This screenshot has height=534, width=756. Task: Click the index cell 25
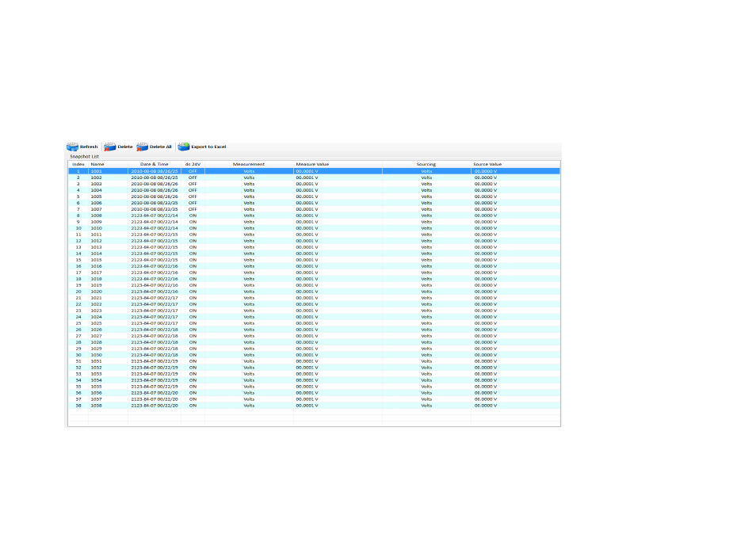78,323
